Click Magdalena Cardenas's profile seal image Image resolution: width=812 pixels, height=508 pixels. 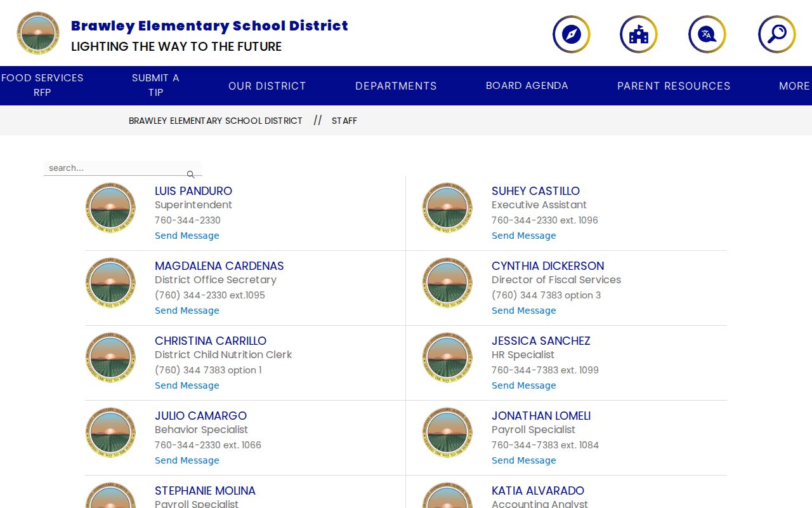click(x=110, y=283)
